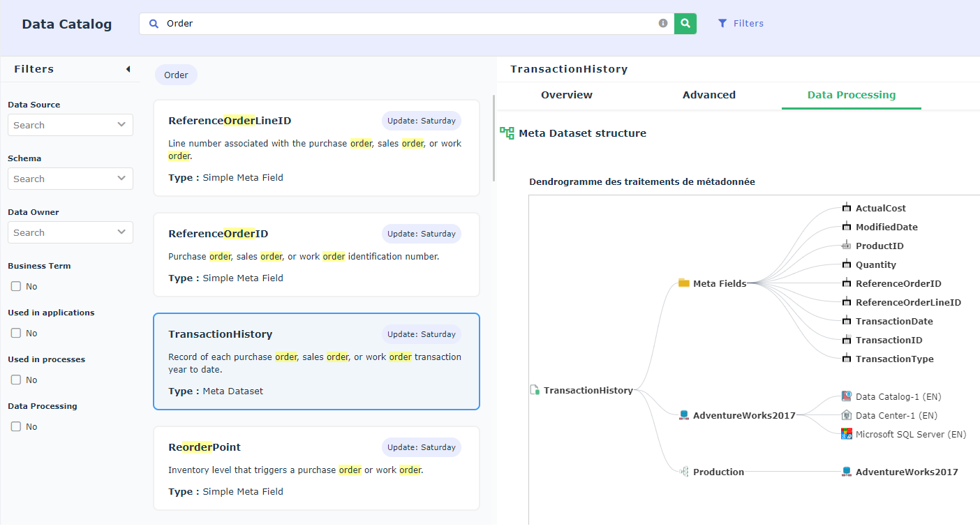The height and width of the screenshot is (531, 980).
Task: Click the Meta Fields folder icon
Action: [x=684, y=283]
